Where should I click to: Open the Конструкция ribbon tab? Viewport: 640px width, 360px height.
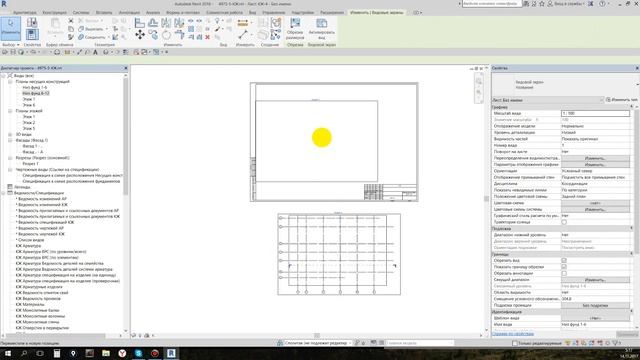pyautogui.click(x=55, y=13)
